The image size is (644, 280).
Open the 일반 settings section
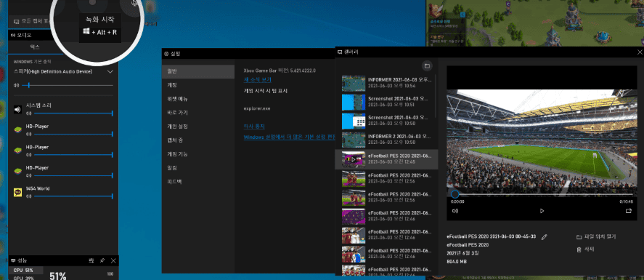(198, 71)
